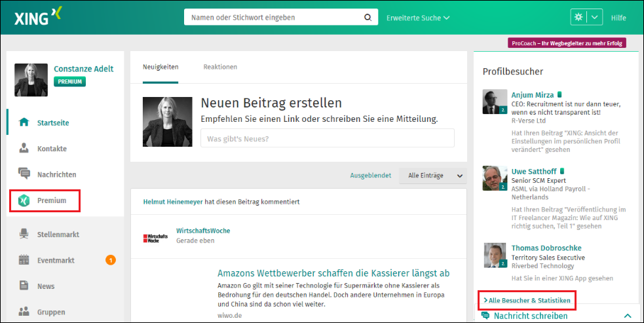This screenshot has width=644, height=323.
Task: Click the R-Verse Ltd company text
Action: pyautogui.click(x=528, y=121)
